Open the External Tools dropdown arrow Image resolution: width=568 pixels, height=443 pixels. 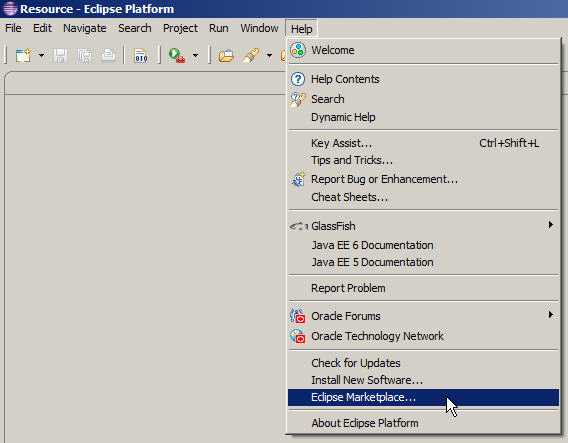(x=196, y=55)
